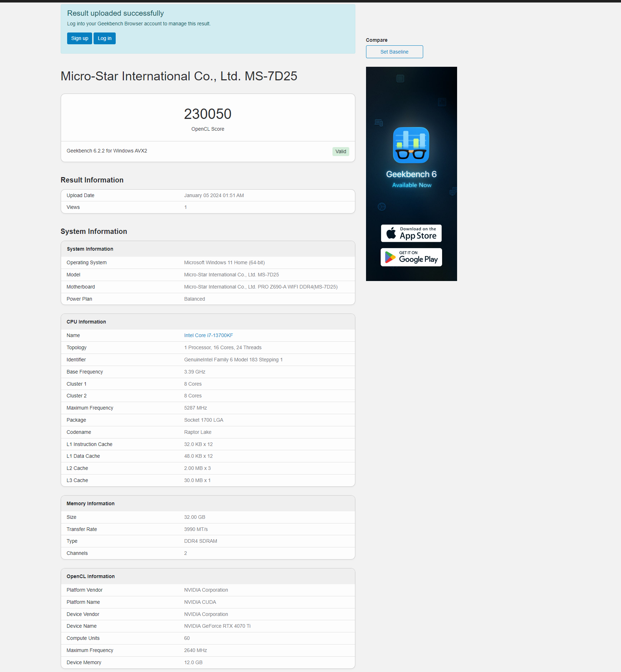Image resolution: width=621 pixels, height=672 pixels.
Task: Click the 'Geekbench 6.2.2 for Windows AVX2' text
Action: point(107,151)
